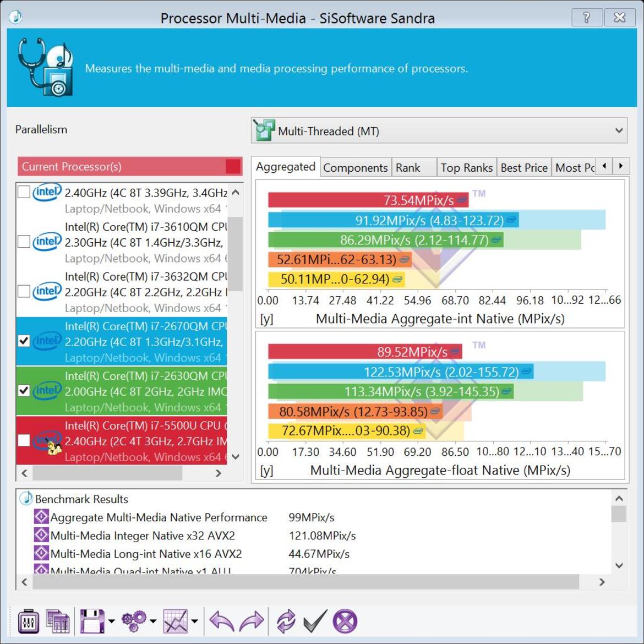Click the processor list scroll-down arrow

tap(236, 456)
